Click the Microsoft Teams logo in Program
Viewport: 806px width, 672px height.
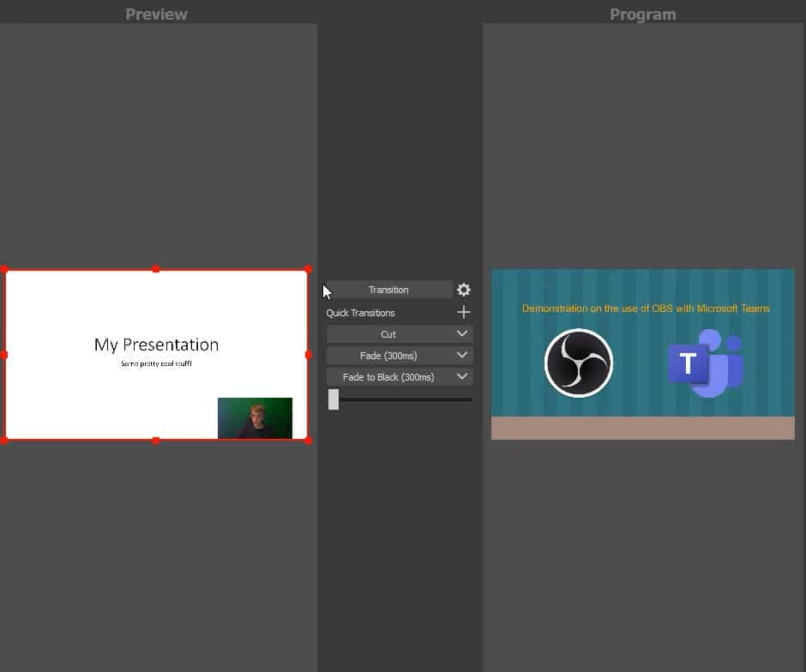(x=706, y=363)
